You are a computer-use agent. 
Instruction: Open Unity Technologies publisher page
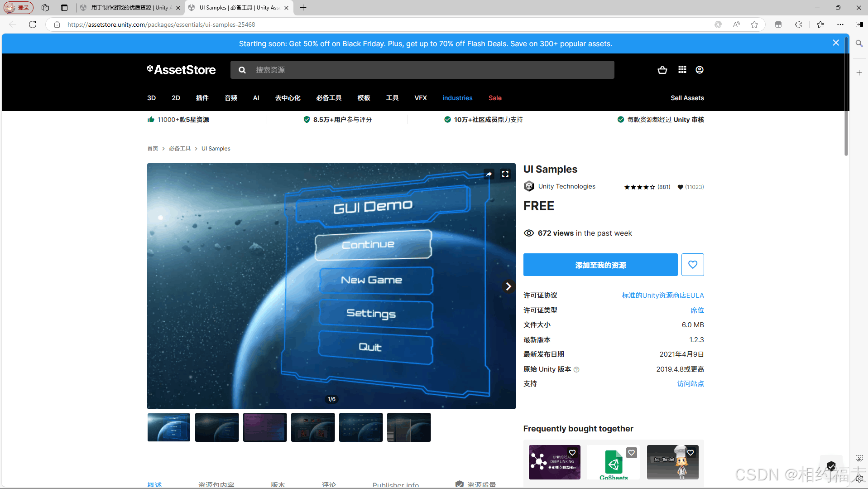pos(566,186)
